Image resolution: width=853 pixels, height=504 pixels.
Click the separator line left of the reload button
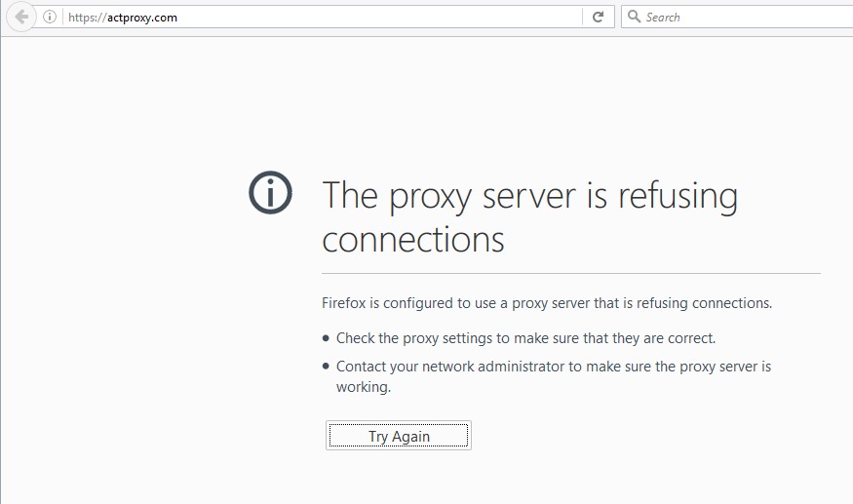click(x=583, y=17)
